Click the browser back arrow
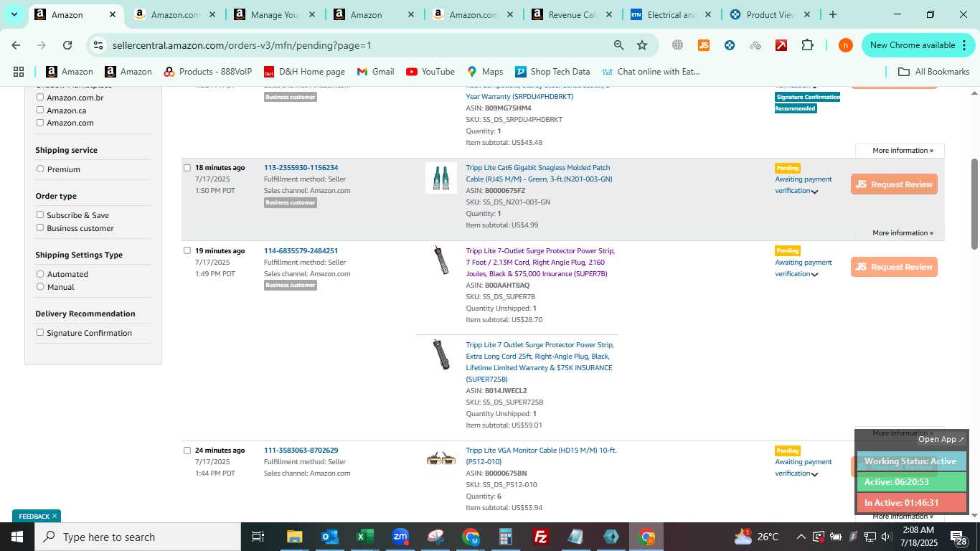The image size is (980, 551). 16,45
